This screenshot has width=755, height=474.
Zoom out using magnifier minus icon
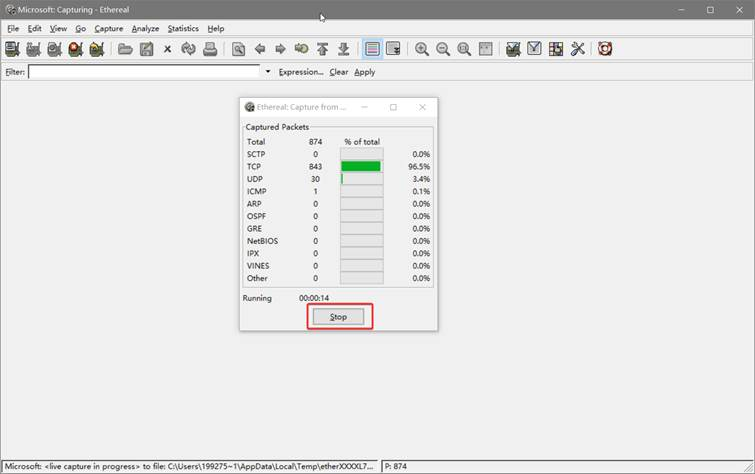pyautogui.click(x=443, y=49)
